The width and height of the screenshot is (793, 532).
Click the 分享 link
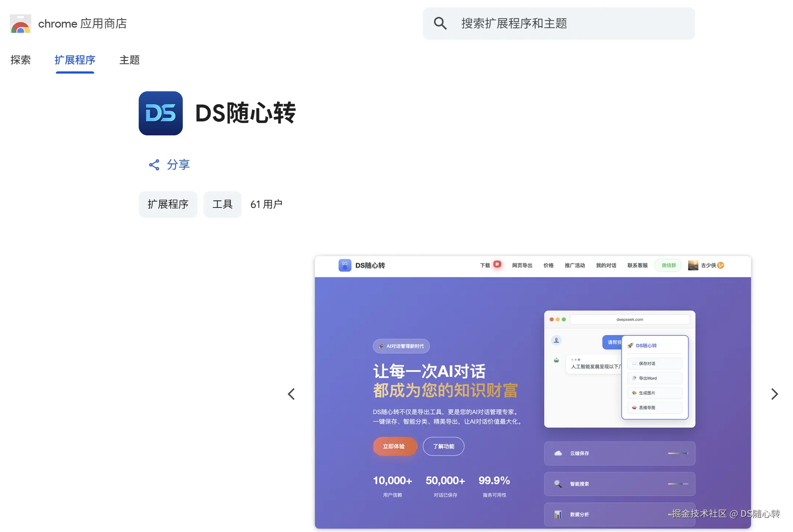point(178,165)
